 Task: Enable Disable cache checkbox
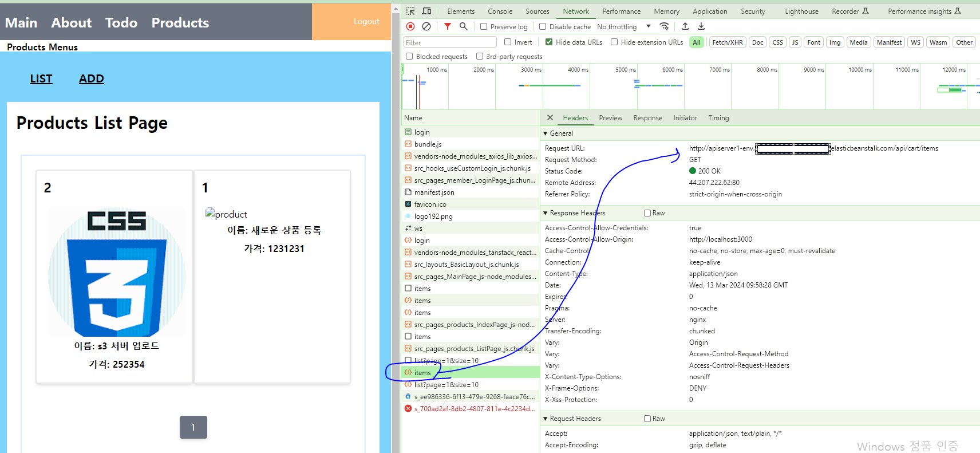pos(543,26)
